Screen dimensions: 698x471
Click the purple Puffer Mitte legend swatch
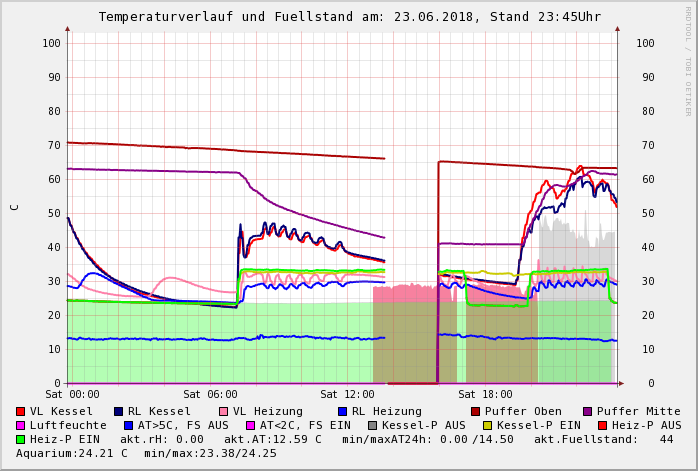click(x=588, y=411)
